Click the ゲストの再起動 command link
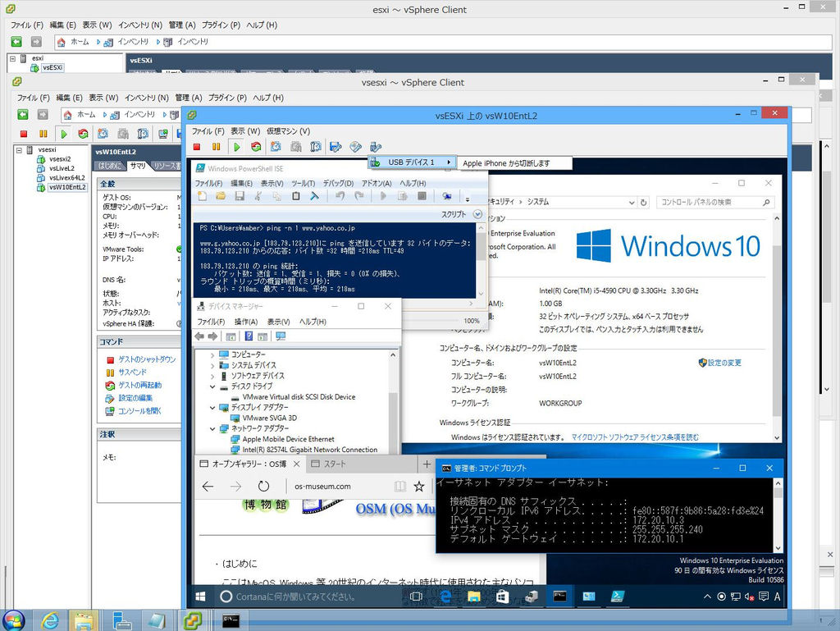Viewport: 840px width, 631px height. click(x=139, y=385)
